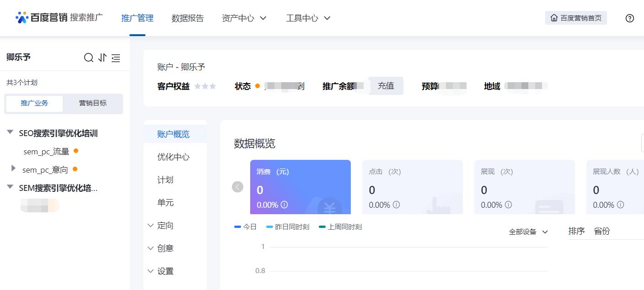Viewport: 644px width, 290px height.
Task: Expand the sem_pc_意向 tree node
Action: 14,169
